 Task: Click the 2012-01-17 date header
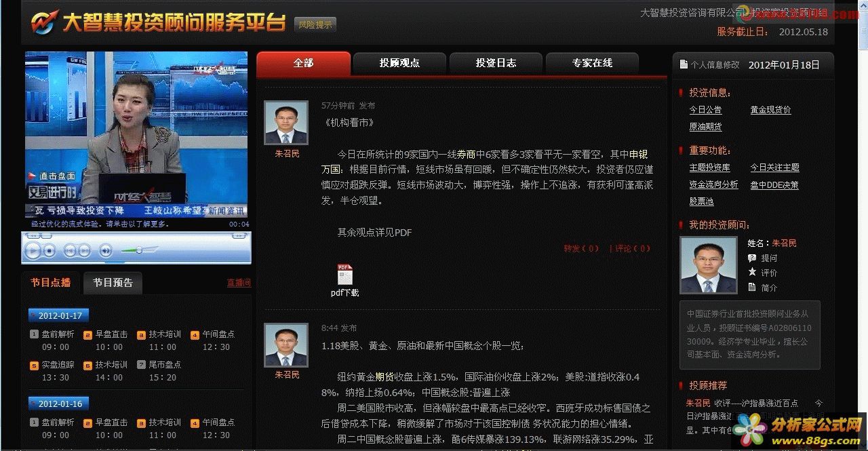pyautogui.click(x=59, y=315)
